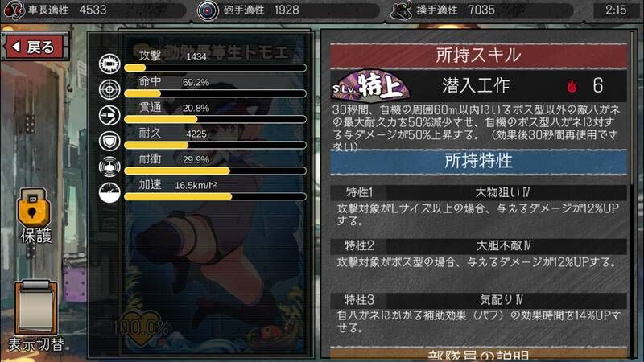Select the accuracy (命中) target icon
This screenshot has width=644, height=362.
(x=109, y=89)
